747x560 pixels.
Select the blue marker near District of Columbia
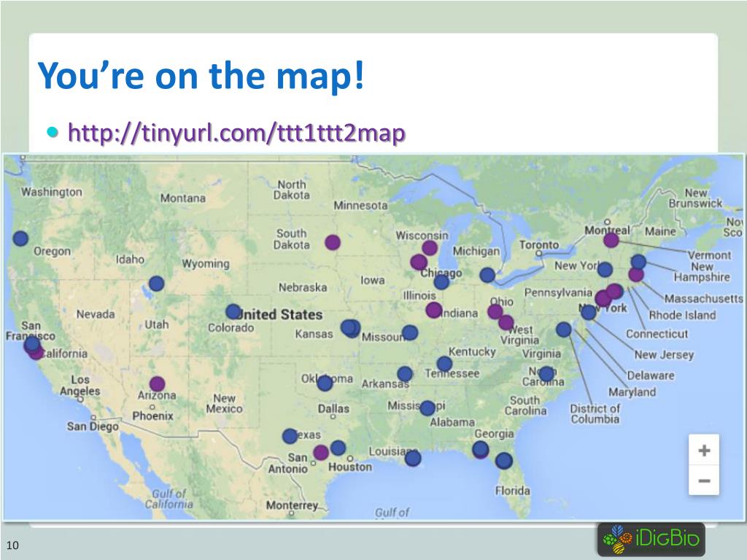564,329
